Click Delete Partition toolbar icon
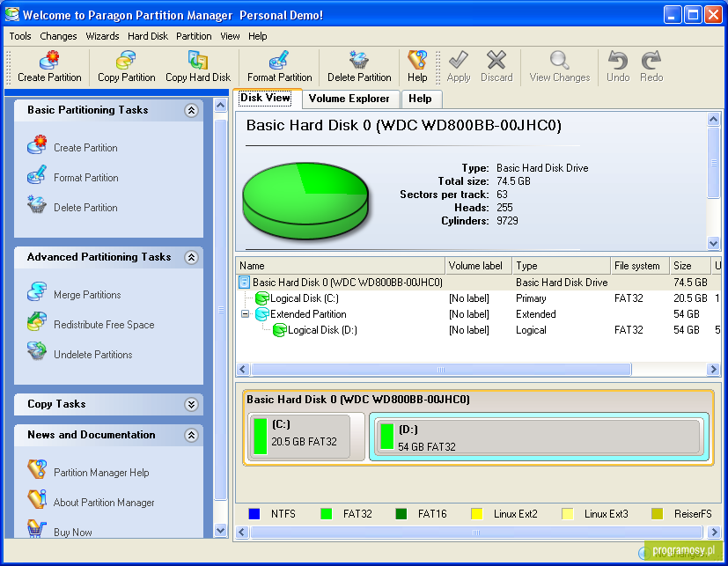Image resolution: width=728 pixels, height=566 pixels. pyautogui.click(x=359, y=61)
